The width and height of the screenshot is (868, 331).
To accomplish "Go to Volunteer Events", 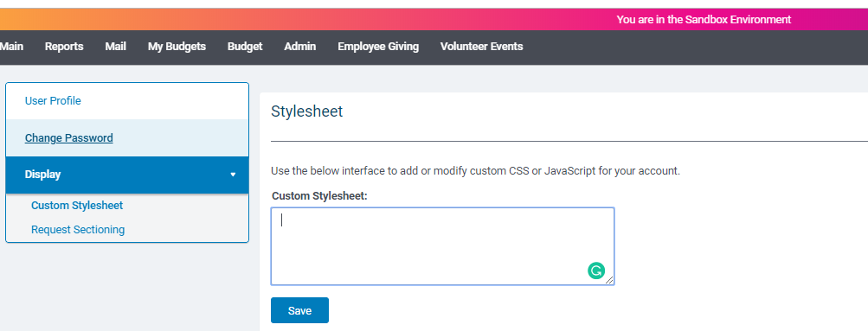I will click(x=482, y=47).
